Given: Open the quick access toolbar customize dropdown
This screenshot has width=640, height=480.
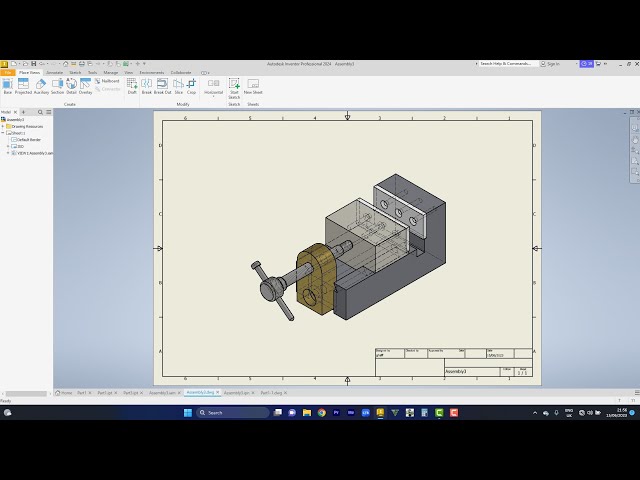Looking at the screenshot, I should [x=144, y=64].
